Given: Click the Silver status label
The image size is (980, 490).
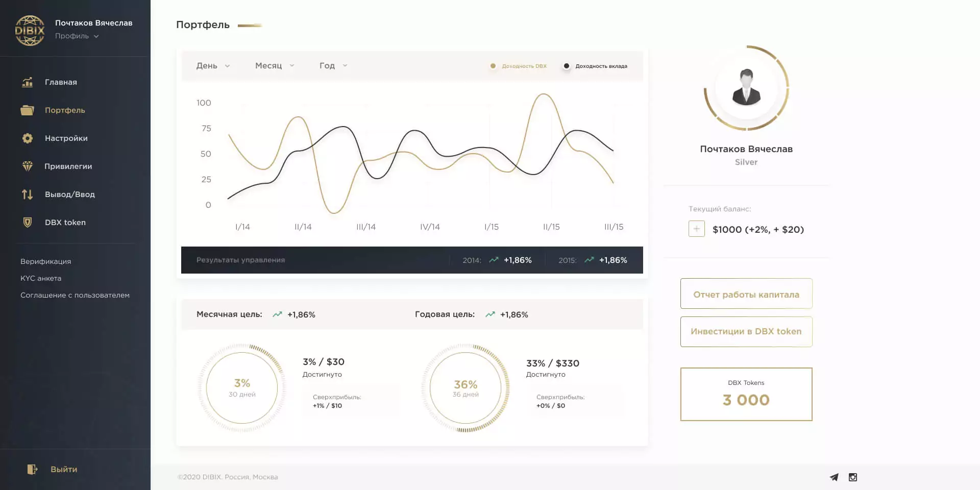Looking at the screenshot, I should coord(746,162).
